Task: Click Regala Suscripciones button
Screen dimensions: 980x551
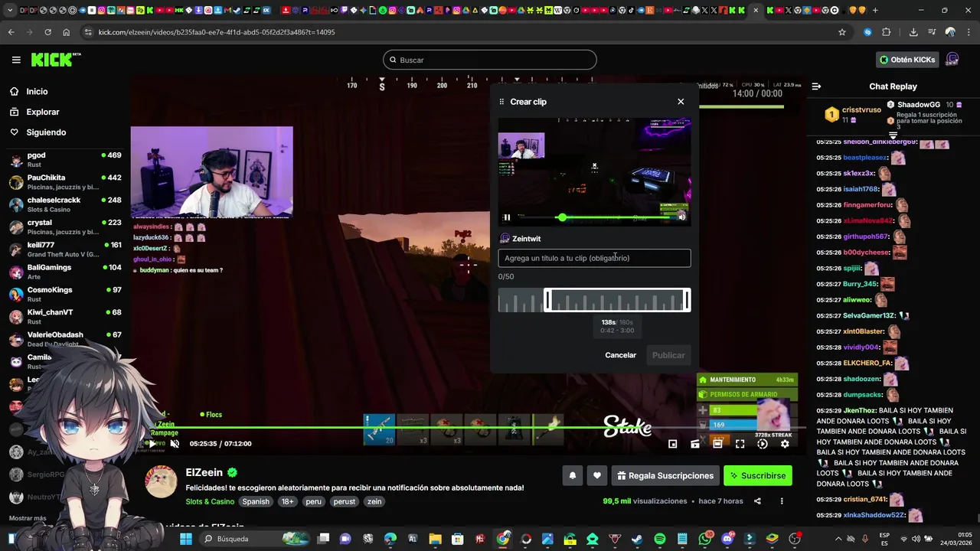Action: tap(665, 475)
